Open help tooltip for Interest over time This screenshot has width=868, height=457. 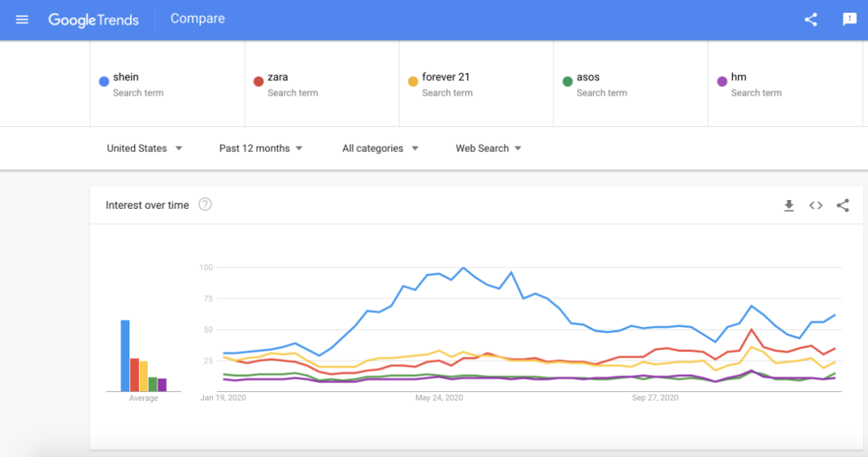[x=205, y=205]
